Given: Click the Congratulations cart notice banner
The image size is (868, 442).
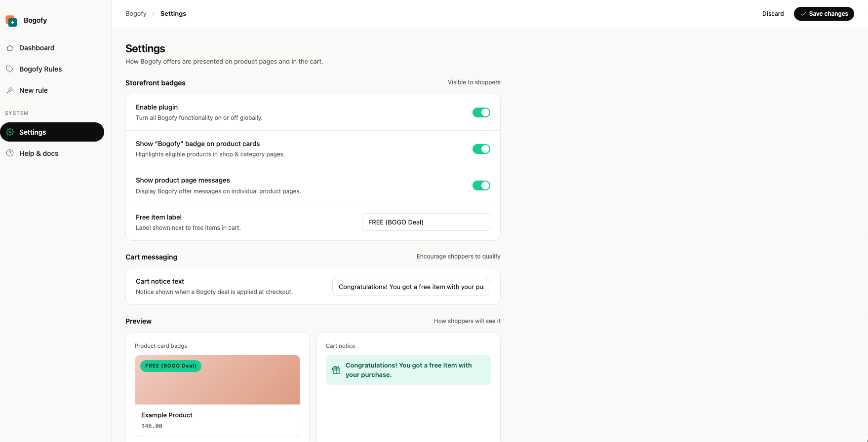Looking at the screenshot, I should click(x=408, y=370).
